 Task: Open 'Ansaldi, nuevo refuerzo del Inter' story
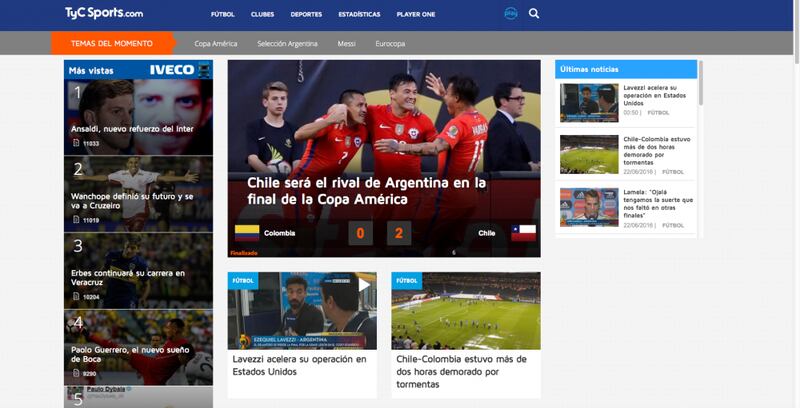coord(132,129)
